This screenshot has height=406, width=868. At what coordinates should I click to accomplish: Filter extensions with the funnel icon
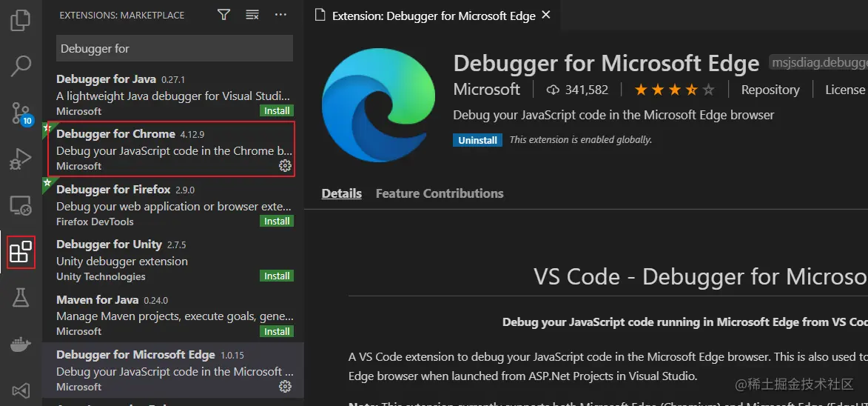(224, 15)
